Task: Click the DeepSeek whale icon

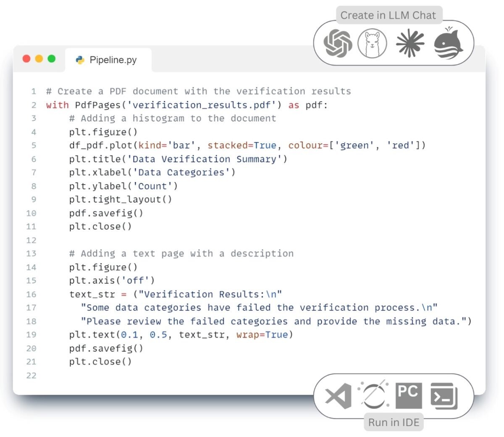Action: tap(449, 43)
